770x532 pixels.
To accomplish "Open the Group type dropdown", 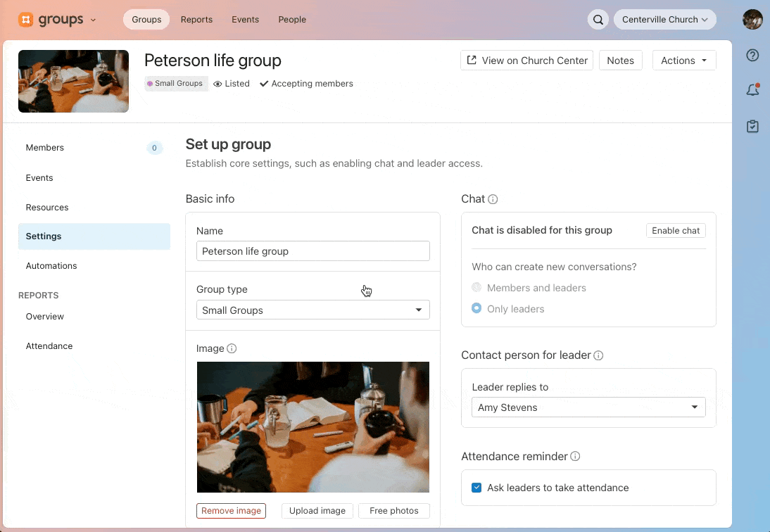I will pos(313,310).
